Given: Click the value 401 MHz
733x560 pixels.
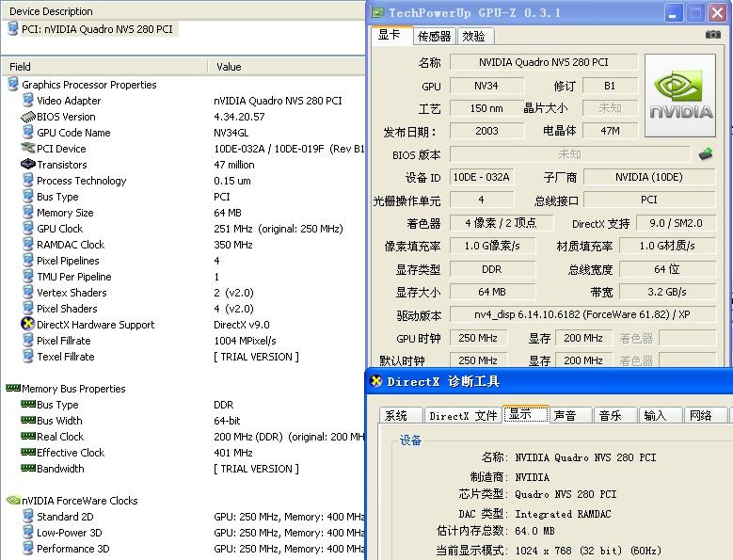Looking at the screenshot, I should (x=232, y=453).
